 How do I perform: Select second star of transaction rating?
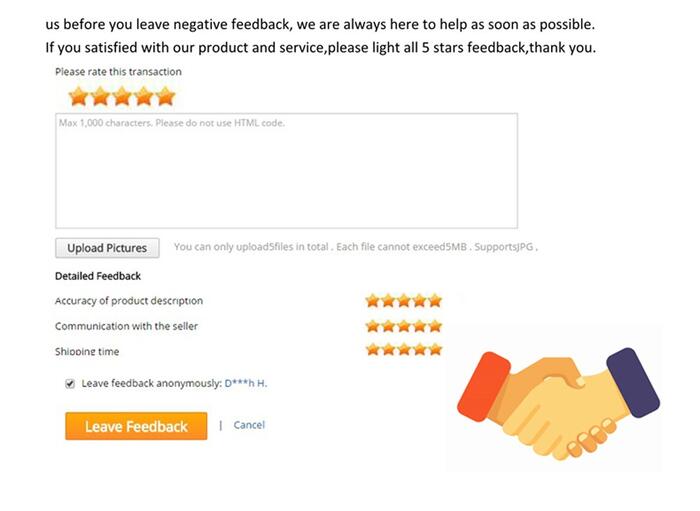pos(100,96)
